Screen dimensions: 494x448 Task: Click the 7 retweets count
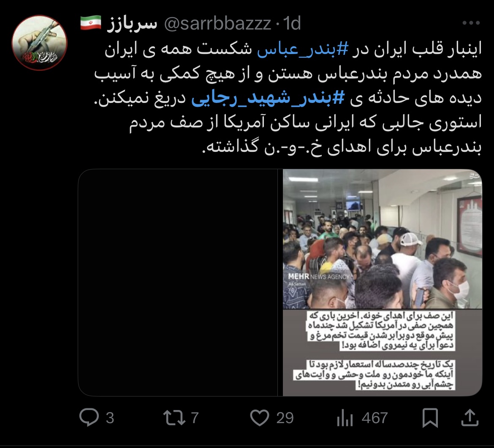tap(195, 418)
